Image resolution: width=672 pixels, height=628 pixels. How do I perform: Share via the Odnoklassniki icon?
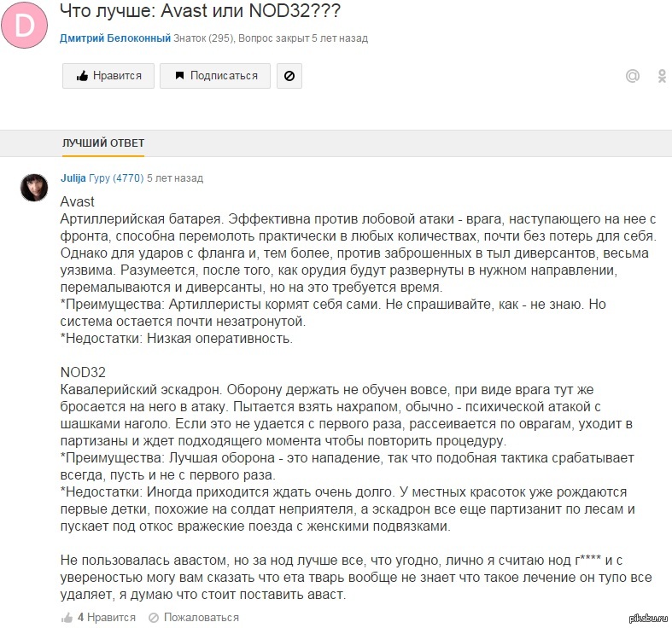point(662,76)
